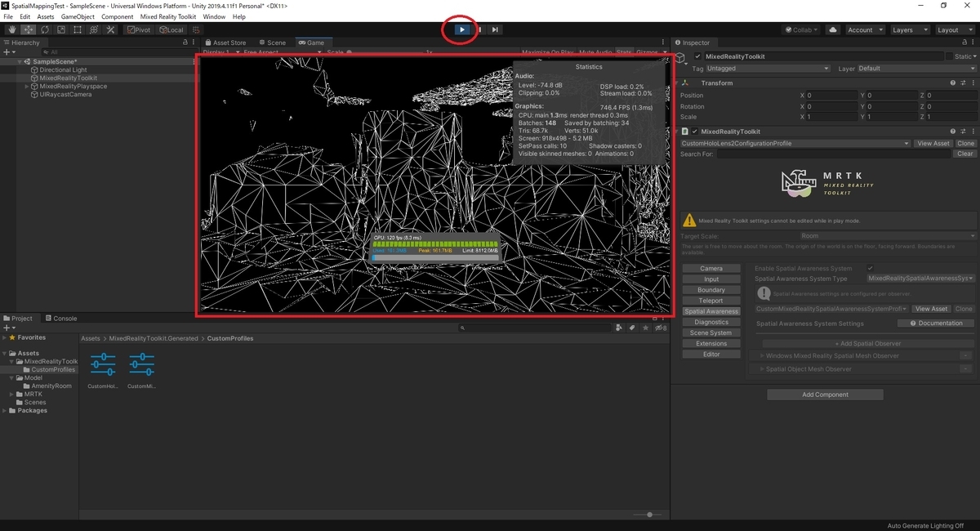The width and height of the screenshot is (980, 531).
Task: Click the Clone button beside configuration profile
Action: pos(965,144)
